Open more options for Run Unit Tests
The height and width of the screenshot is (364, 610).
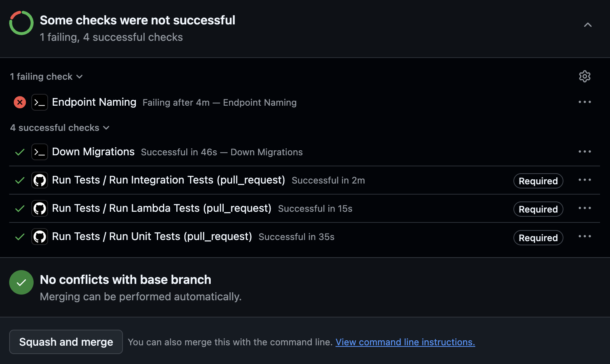[584, 236]
